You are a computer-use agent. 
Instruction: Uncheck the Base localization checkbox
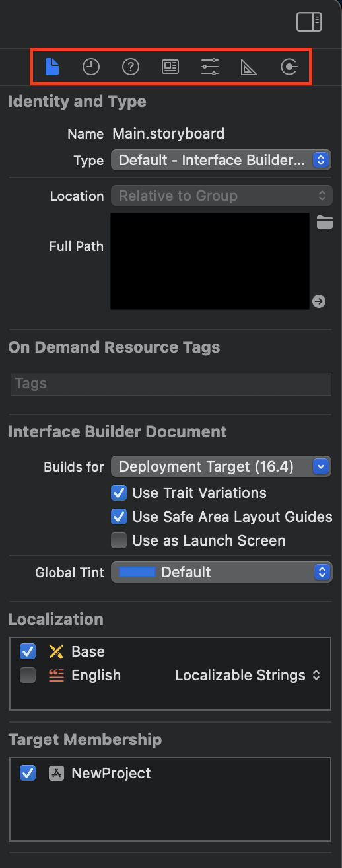pos(28,651)
